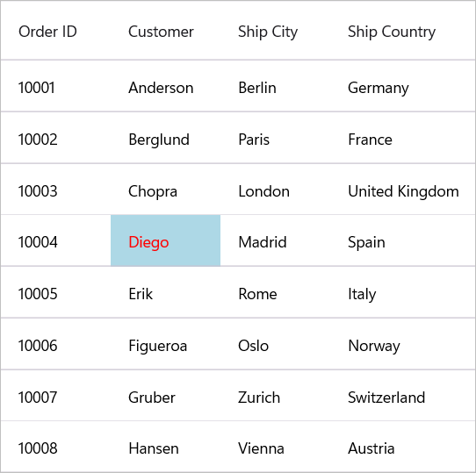Image resolution: width=476 pixels, height=473 pixels.
Task: Click the Ship City column header
Action: coord(275,31)
